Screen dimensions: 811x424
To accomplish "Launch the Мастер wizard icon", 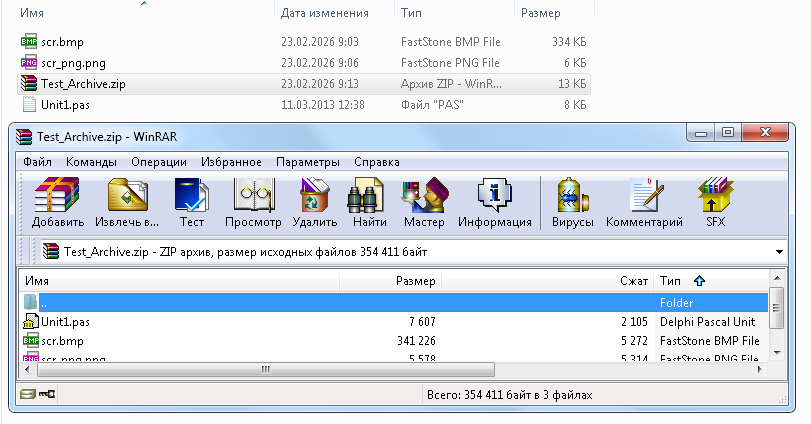I will (x=425, y=195).
